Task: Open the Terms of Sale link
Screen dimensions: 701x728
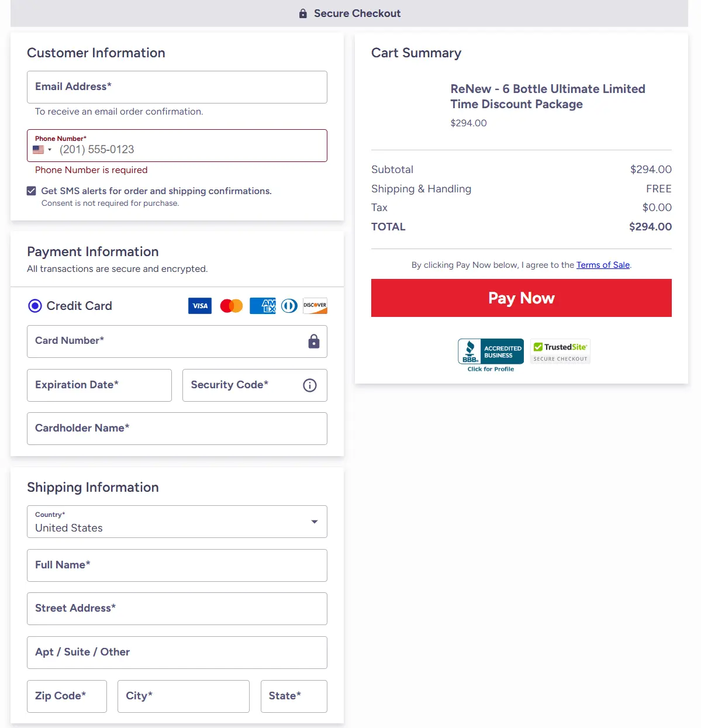Action: coord(602,265)
